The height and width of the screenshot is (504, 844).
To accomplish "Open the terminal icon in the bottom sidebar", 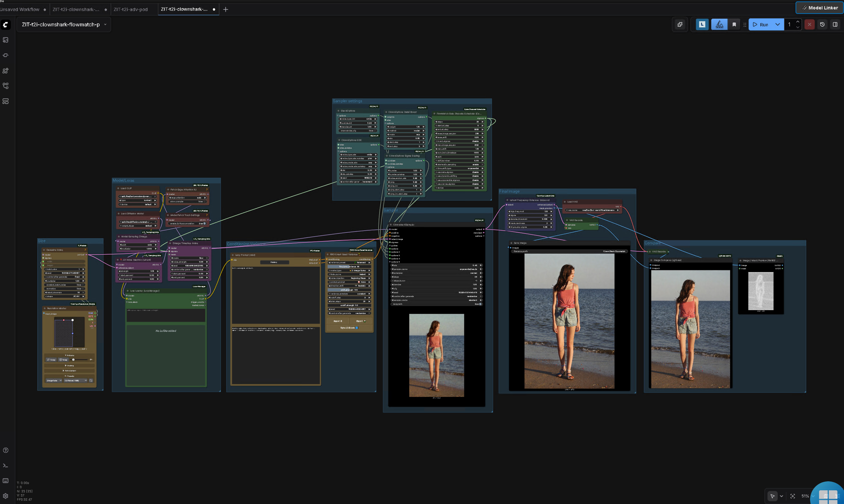I will 5,466.
